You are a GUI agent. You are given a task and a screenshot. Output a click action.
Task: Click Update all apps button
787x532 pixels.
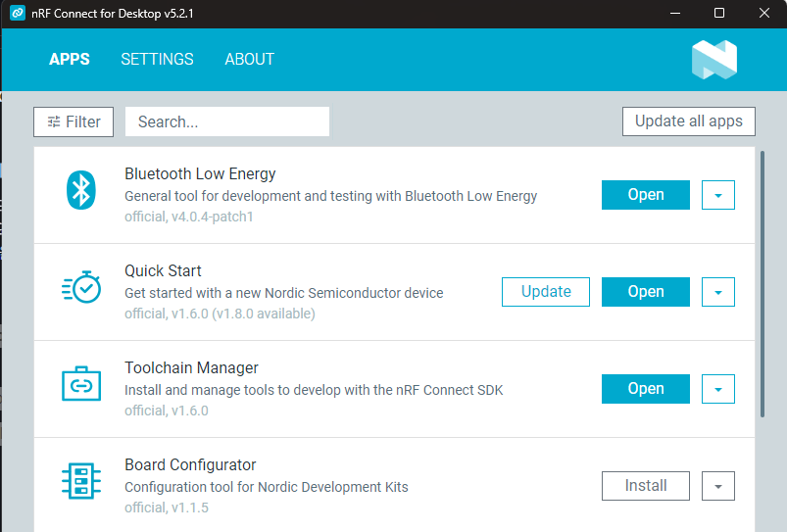[689, 121]
